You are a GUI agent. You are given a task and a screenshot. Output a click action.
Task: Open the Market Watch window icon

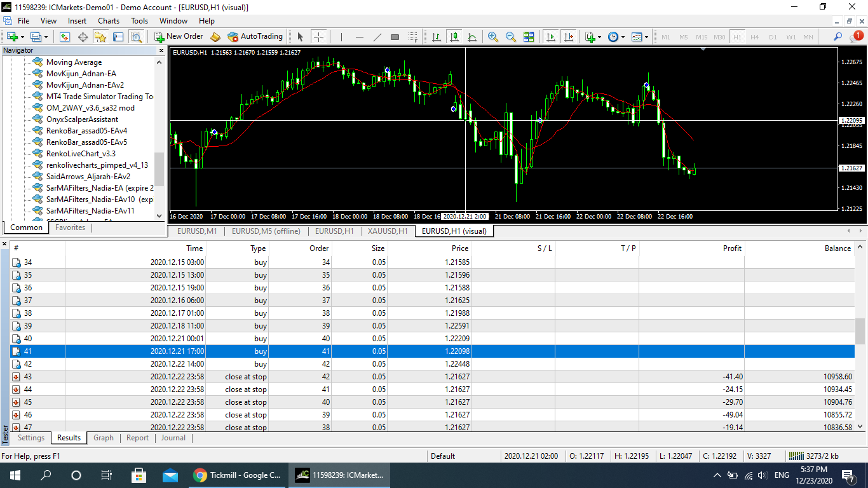point(65,37)
